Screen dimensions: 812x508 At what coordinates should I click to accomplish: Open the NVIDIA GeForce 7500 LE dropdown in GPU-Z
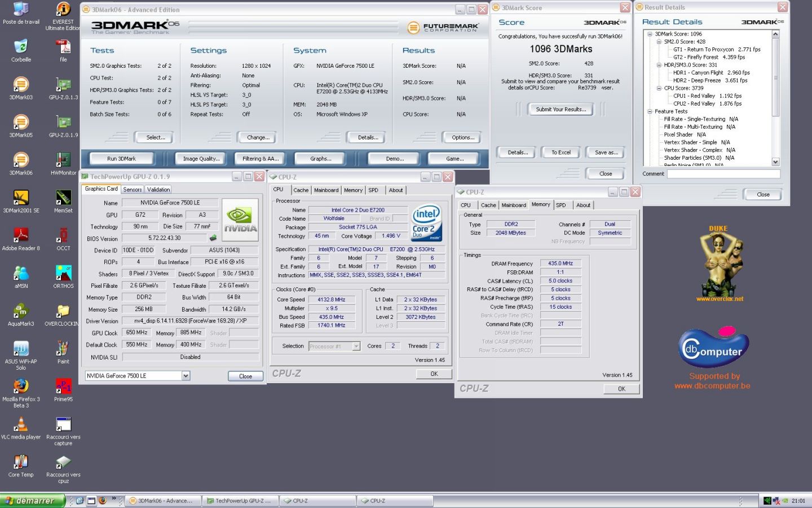186,376
